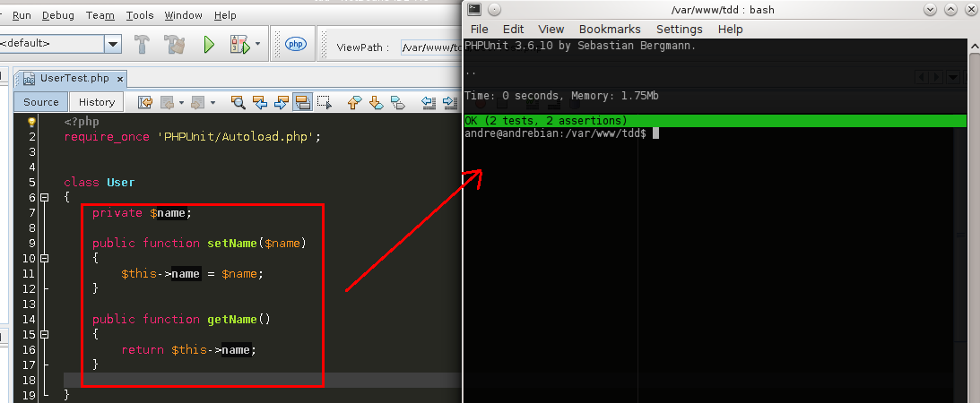Run the project with the green arrow

pos(209,44)
